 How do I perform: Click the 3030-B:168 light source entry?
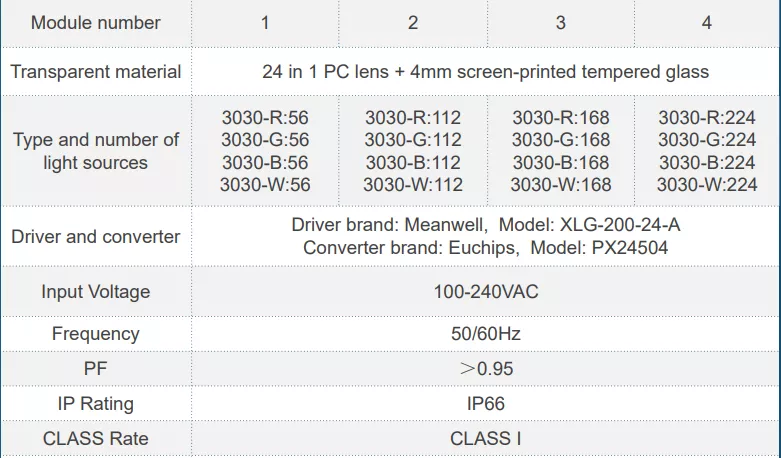point(560,162)
